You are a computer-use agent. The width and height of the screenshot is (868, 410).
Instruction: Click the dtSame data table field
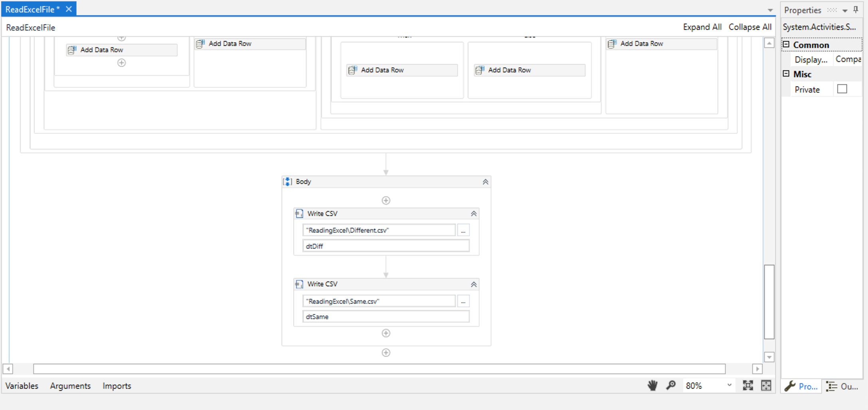pyautogui.click(x=386, y=317)
